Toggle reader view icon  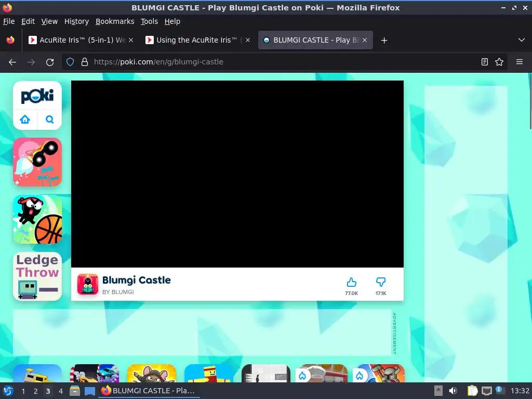485,62
